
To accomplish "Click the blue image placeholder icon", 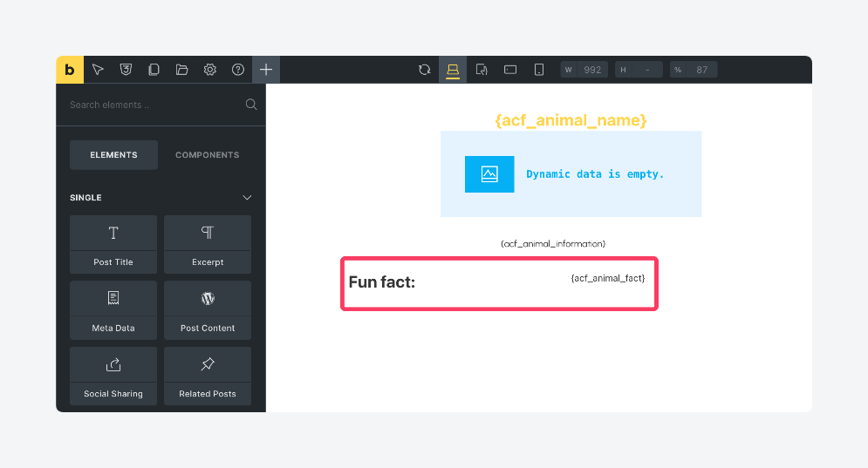I will click(489, 174).
